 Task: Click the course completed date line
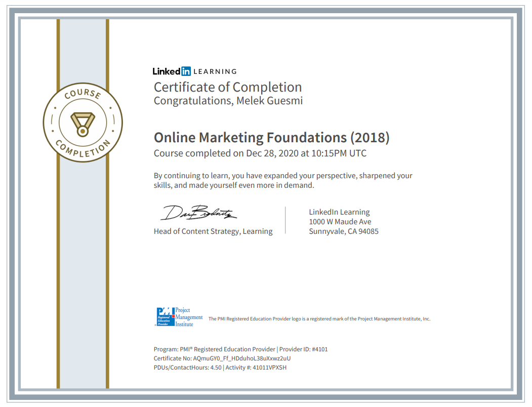tap(260, 153)
